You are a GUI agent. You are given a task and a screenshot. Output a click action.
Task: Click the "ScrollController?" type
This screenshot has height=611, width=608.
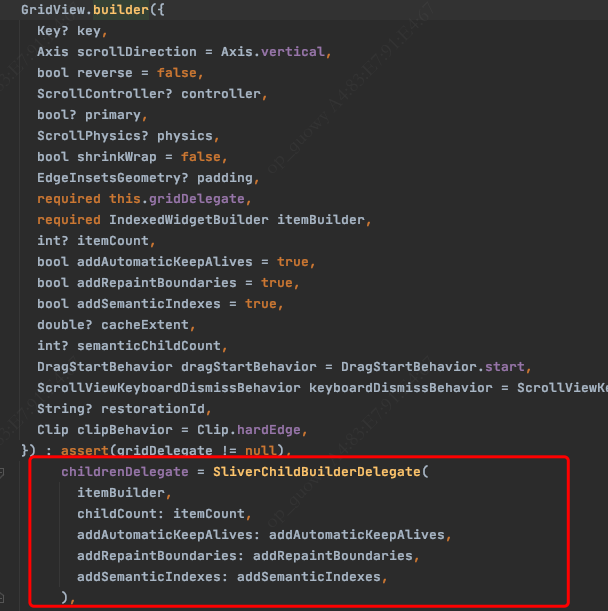tap(105, 94)
